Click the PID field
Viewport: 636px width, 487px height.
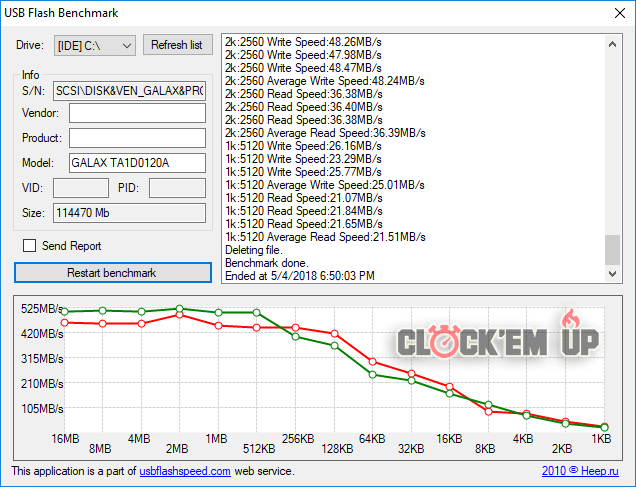177,187
